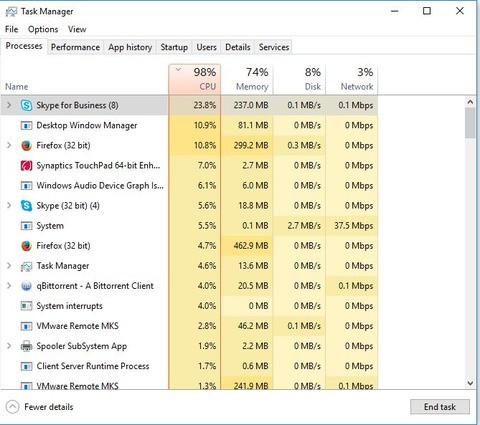Click the Skype (32 bit) (4) icon
The height and width of the screenshot is (425, 480).
[26, 206]
